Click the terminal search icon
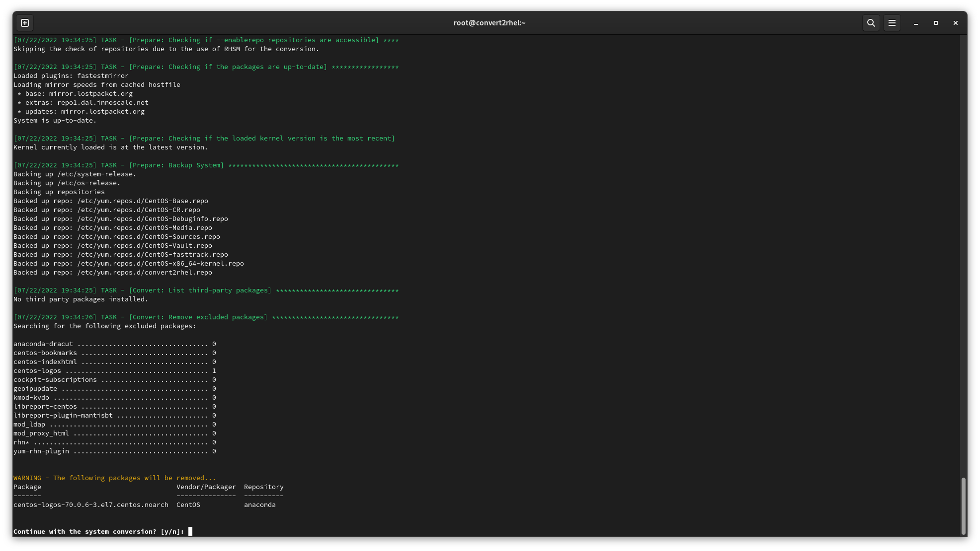 pyautogui.click(x=870, y=23)
